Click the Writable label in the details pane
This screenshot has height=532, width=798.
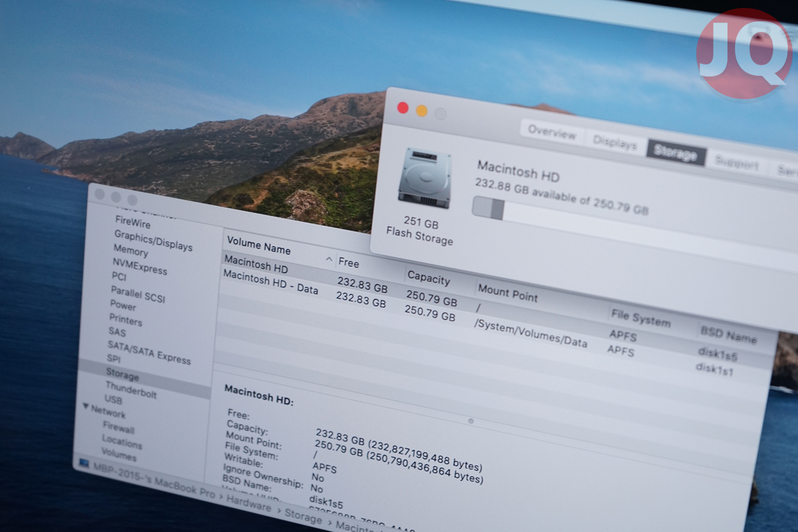tap(243, 461)
